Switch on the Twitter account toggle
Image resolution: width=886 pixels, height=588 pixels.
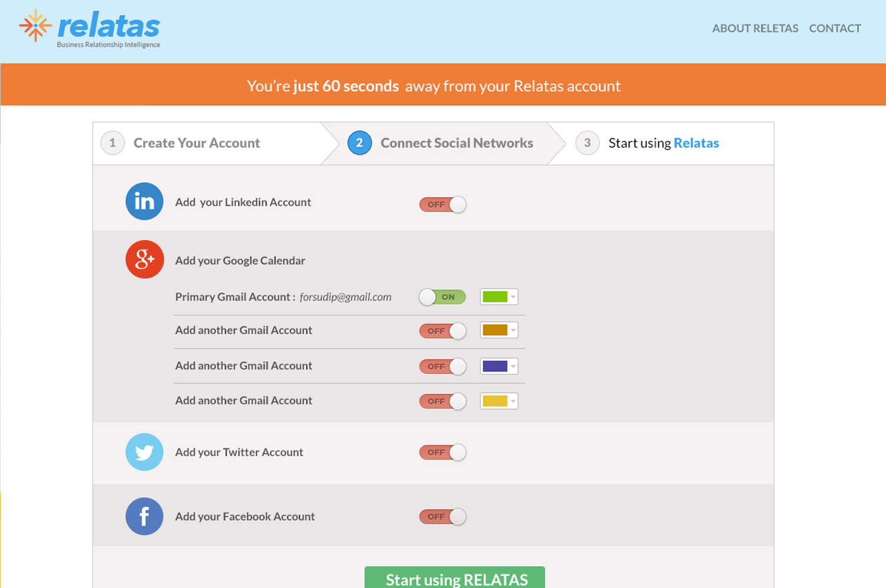click(x=442, y=452)
